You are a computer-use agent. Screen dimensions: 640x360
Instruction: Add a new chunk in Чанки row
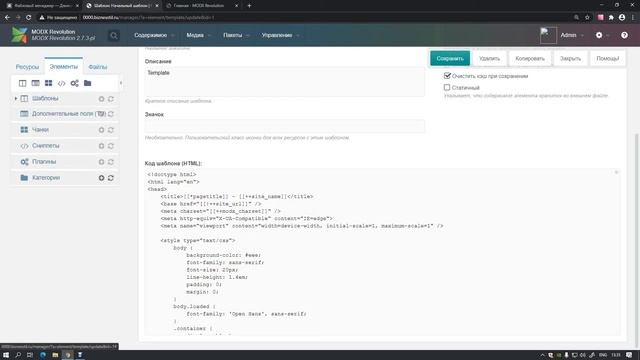tap(101, 130)
